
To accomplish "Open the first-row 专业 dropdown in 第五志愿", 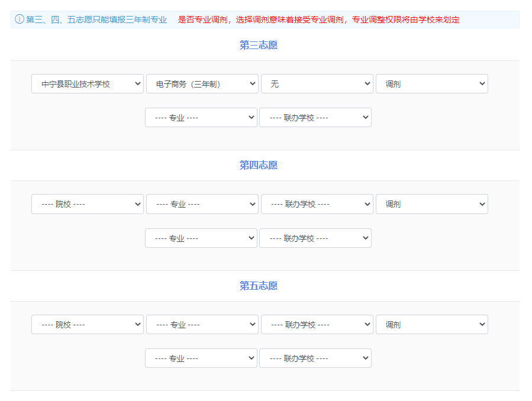I will [202, 324].
